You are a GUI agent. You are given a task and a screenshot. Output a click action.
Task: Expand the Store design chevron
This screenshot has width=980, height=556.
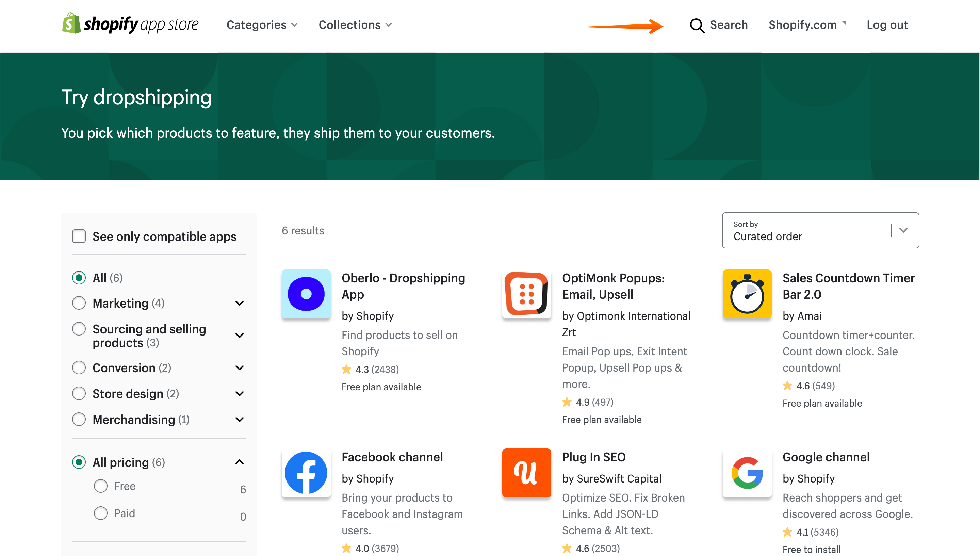click(239, 394)
